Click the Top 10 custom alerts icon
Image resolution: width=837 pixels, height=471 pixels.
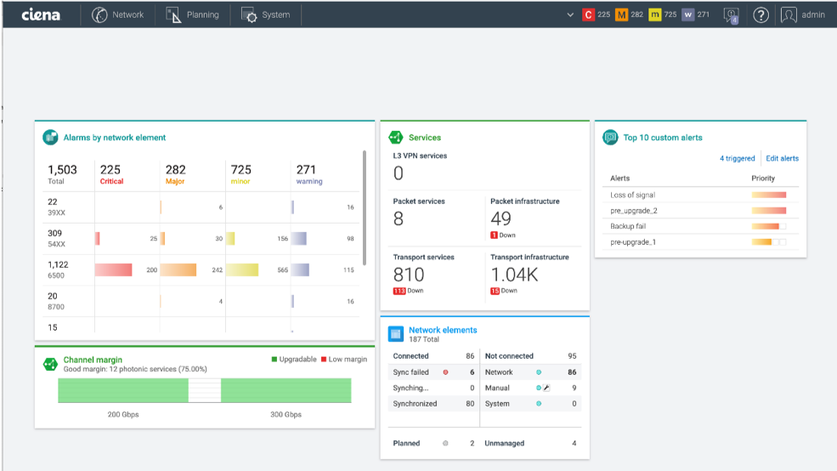[610, 137]
